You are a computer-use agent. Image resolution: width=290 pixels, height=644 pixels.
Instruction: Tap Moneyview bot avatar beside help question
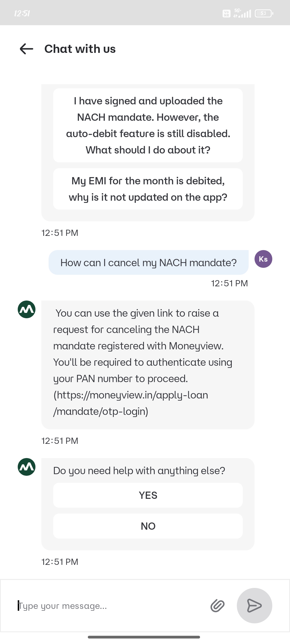tap(27, 467)
